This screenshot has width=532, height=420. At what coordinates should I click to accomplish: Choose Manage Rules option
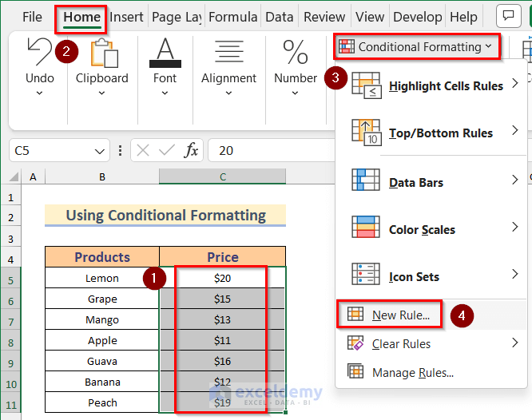click(x=412, y=373)
